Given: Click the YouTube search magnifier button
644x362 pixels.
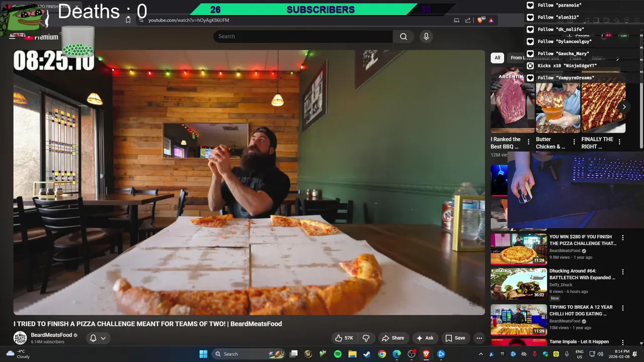Looking at the screenshot, I should point(404,36).
